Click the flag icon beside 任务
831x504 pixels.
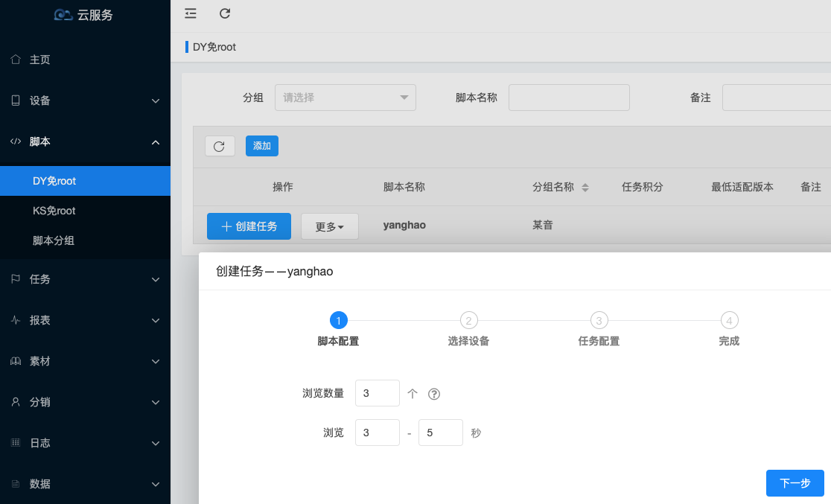16,278
